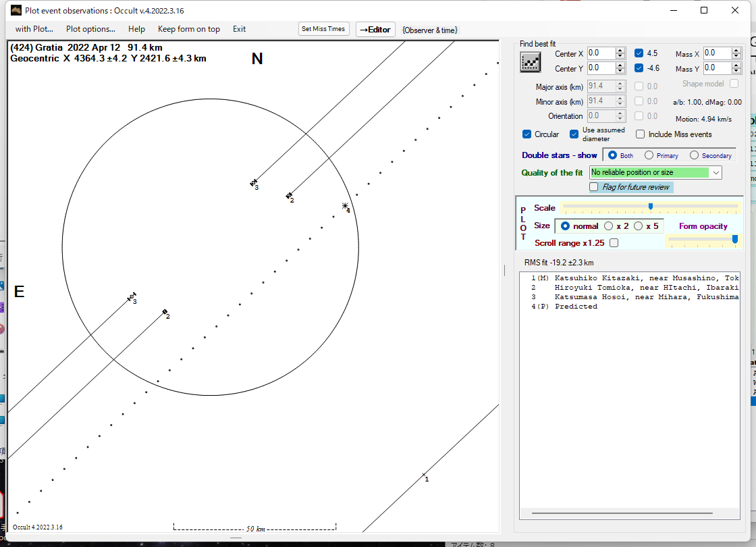
Task: Click the Set Miss Times button
Action: 323,29
